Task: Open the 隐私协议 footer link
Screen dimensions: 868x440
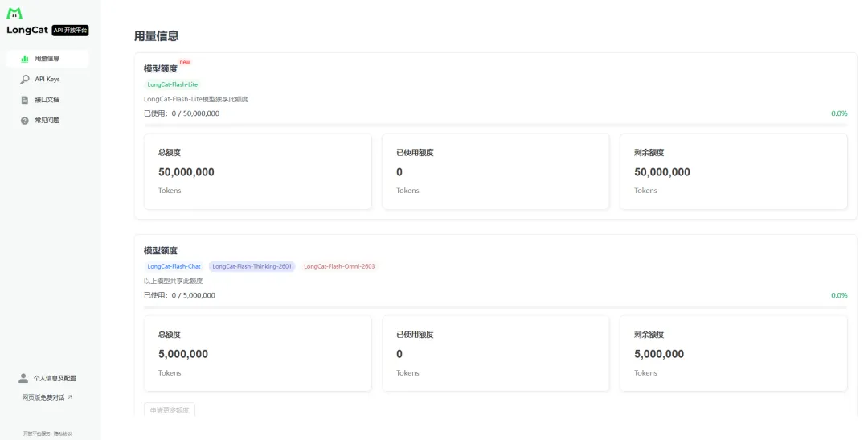Action: 63,434
